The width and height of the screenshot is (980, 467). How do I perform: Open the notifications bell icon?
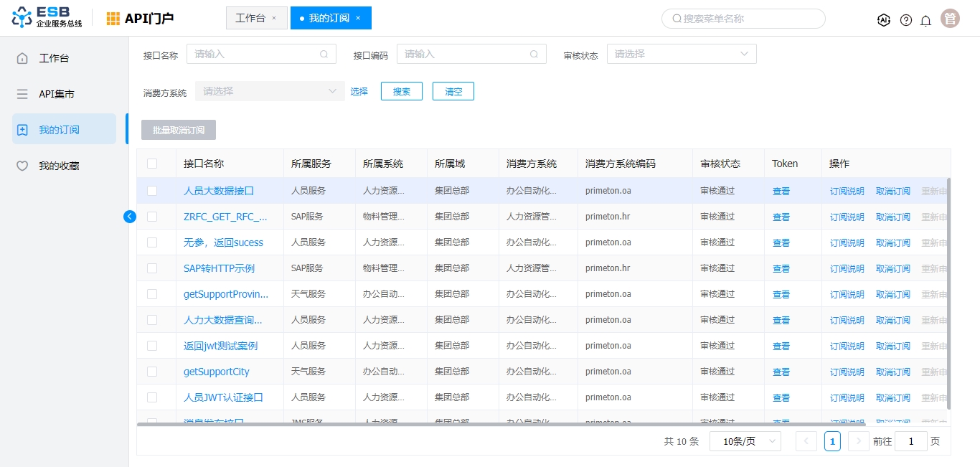point(926,20)
